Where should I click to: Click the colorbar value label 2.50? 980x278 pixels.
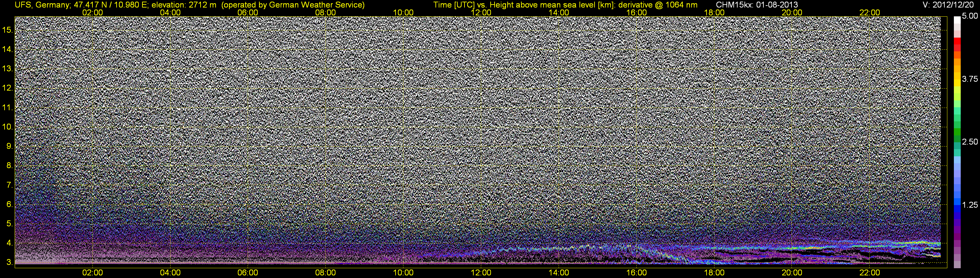tap(970, 142)
